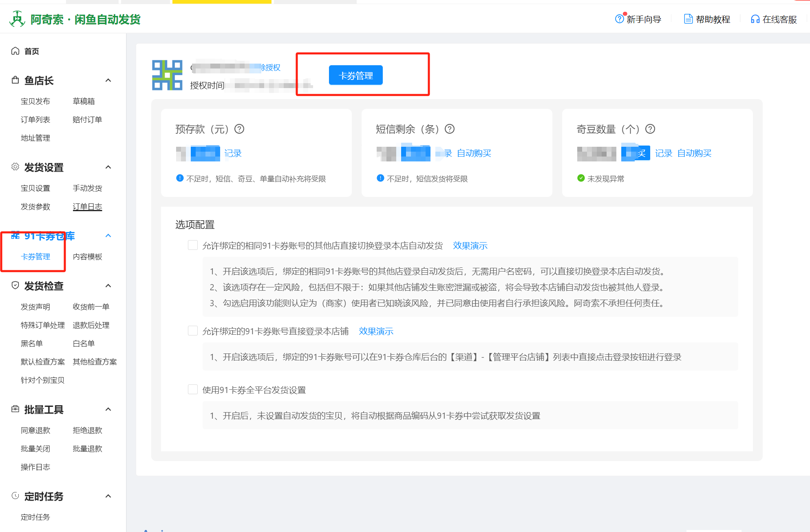Open 订单列表 in sidebar

point(35,119)
